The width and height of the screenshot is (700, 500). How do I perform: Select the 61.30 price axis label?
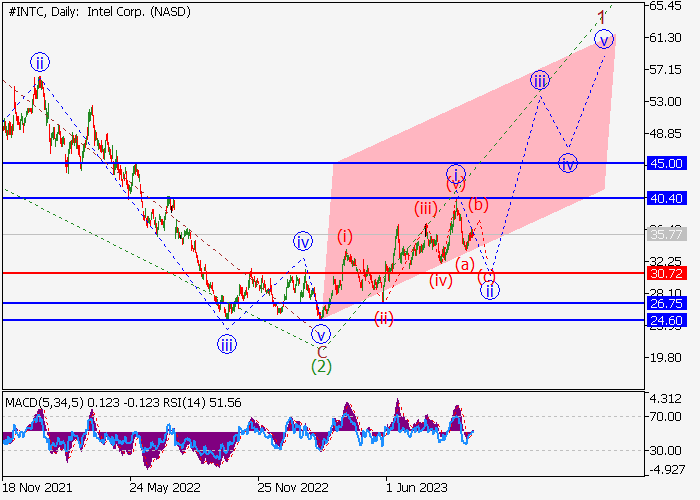click(x=666, y=38)
